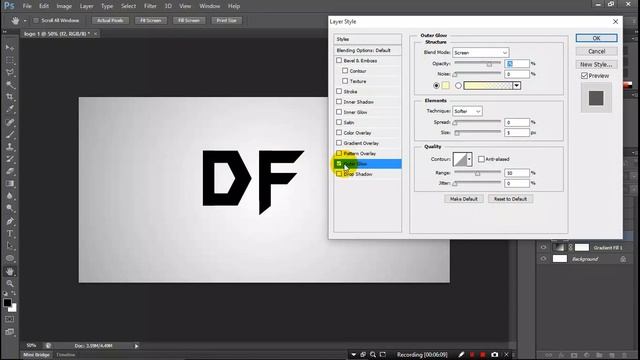Open the File menu
Screen dimensions: 640x360
tap(27, 6)
